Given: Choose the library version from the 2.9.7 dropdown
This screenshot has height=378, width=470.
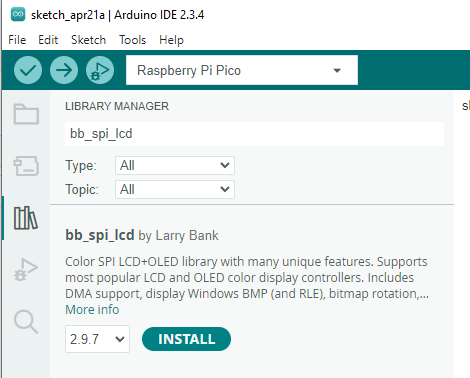Looking at the screenshot, I should [x=97, y=339].
